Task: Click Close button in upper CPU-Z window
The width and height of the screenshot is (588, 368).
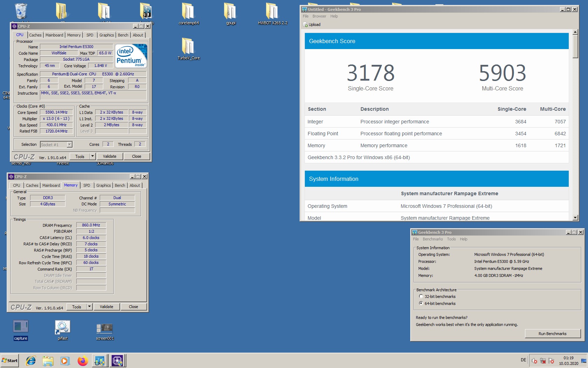Action: [x=136, y=156]
